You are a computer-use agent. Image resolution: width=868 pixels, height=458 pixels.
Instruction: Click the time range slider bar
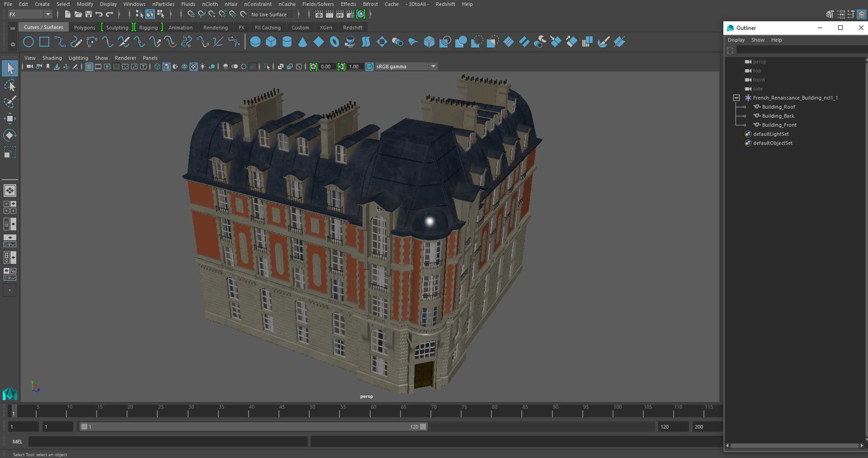click(x=253, y=427)
